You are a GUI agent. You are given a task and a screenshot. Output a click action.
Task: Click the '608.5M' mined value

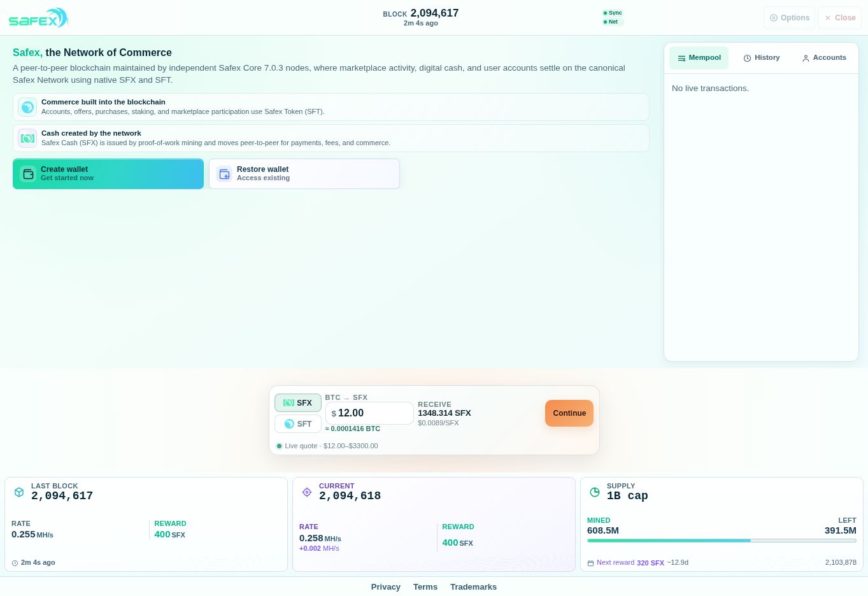tap(603, 530)
